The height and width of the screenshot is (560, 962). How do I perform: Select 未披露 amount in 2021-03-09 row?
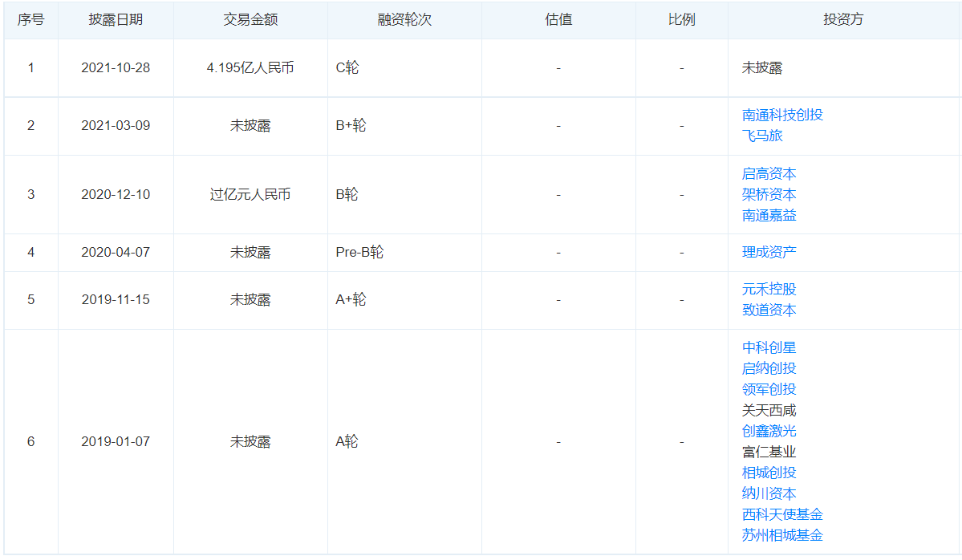250,126
